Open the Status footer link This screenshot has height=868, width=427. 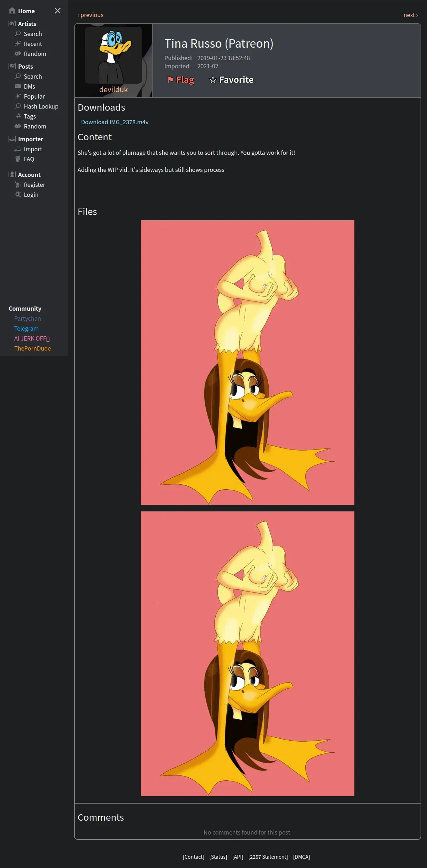pos(218,857)
